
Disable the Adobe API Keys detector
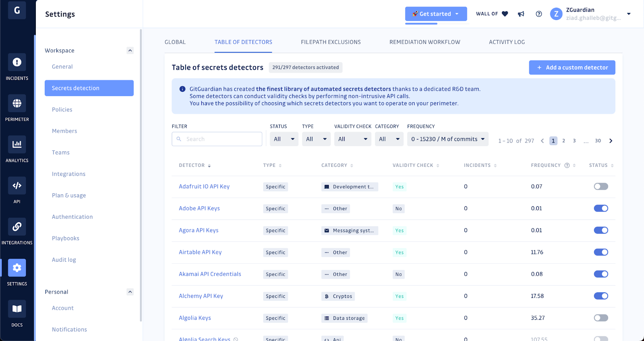pyautogui.click(x=601, y=208)
